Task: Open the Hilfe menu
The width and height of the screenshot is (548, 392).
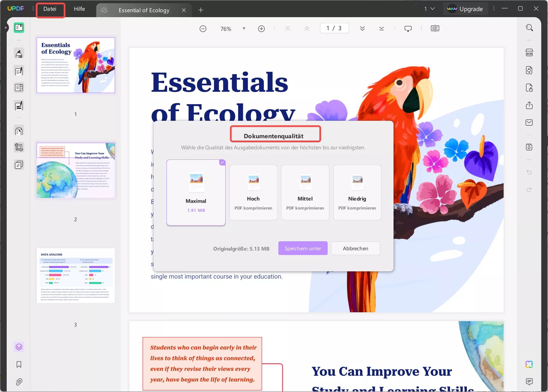Action: 79,9
